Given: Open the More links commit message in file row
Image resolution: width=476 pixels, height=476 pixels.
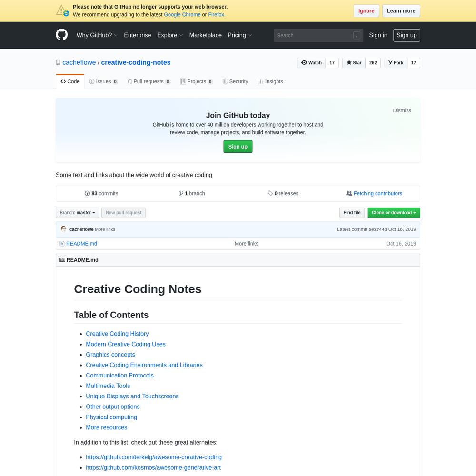Looking at the screenshot, I should pos(246,243).
